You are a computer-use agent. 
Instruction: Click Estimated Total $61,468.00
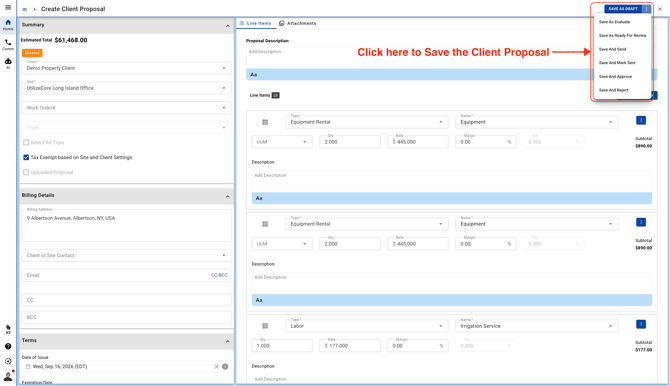coord(54,40)
